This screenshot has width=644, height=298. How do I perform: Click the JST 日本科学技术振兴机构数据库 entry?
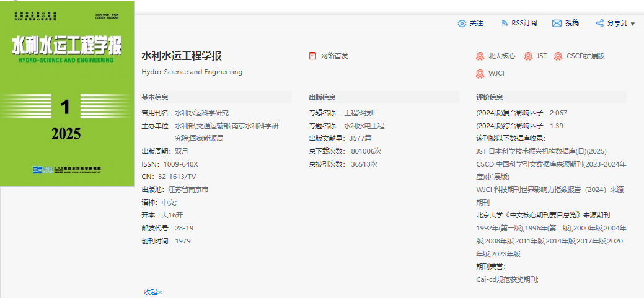541,151
